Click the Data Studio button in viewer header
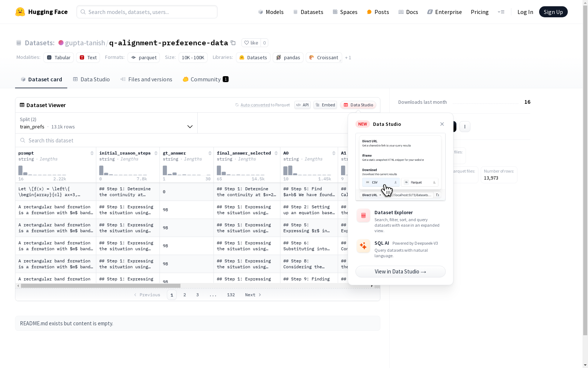Image resolution: width=588 pixels, height=368 pixels. pos(358,105)
